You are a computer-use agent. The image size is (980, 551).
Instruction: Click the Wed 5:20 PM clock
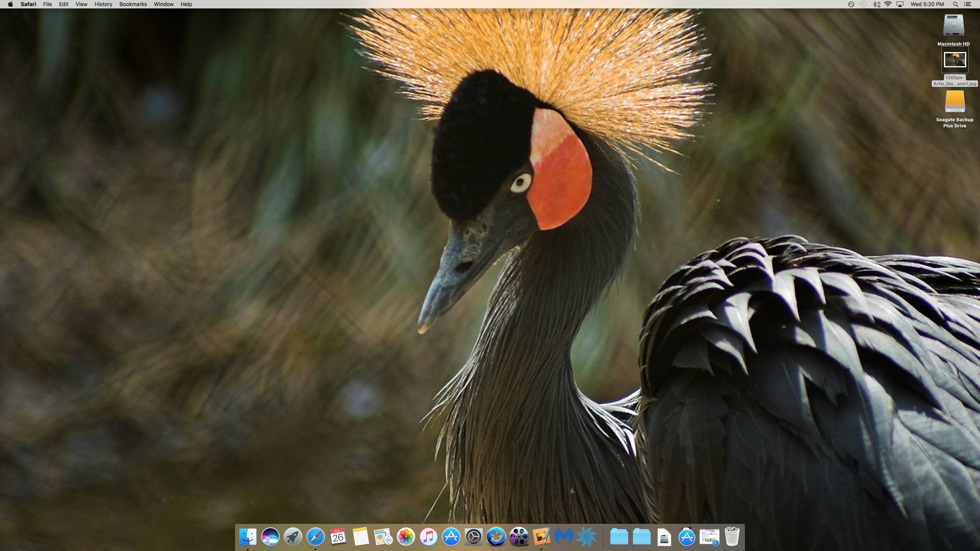pyautogui.click(x=927, y=4)
